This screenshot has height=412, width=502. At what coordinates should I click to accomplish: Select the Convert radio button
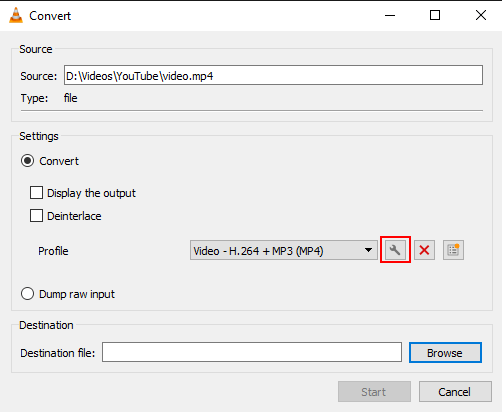click(x=27, y=161)
